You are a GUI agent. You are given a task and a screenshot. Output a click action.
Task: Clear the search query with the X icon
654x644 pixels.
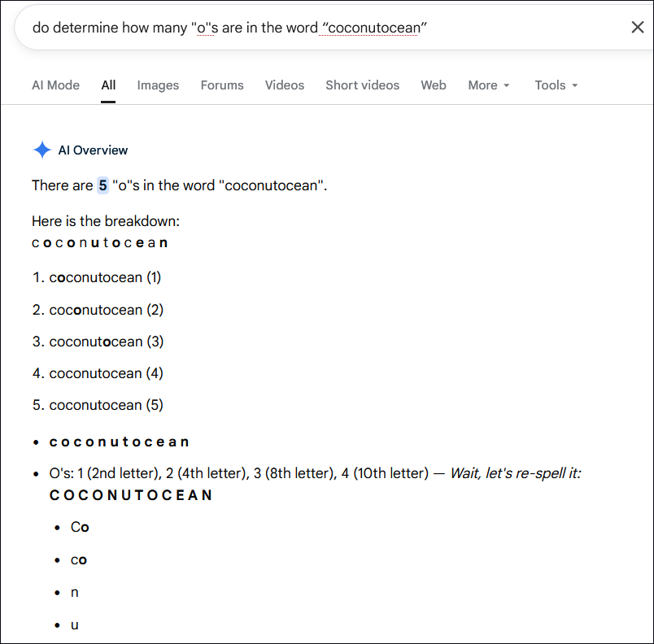pos(638,28)
